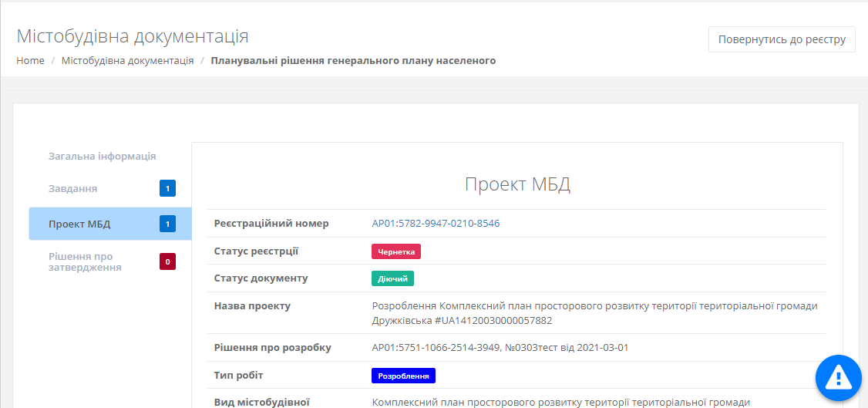Open Містобудівна документація breadcrumb link
The height and width of the screenshot is (408, 868).
coord(127,61)
